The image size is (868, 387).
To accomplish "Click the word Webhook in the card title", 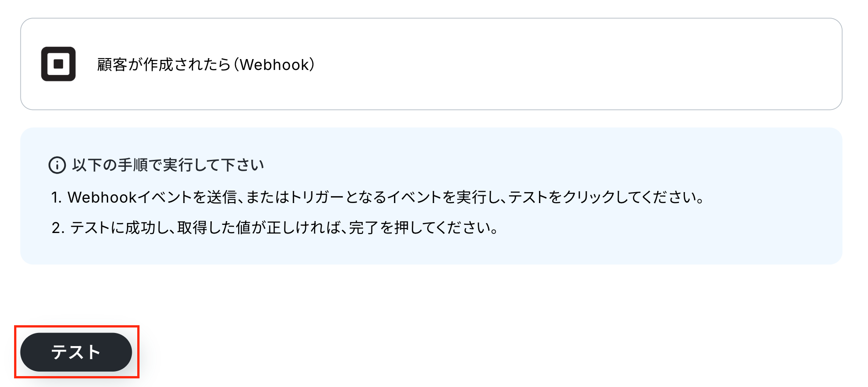I will 274,64.
